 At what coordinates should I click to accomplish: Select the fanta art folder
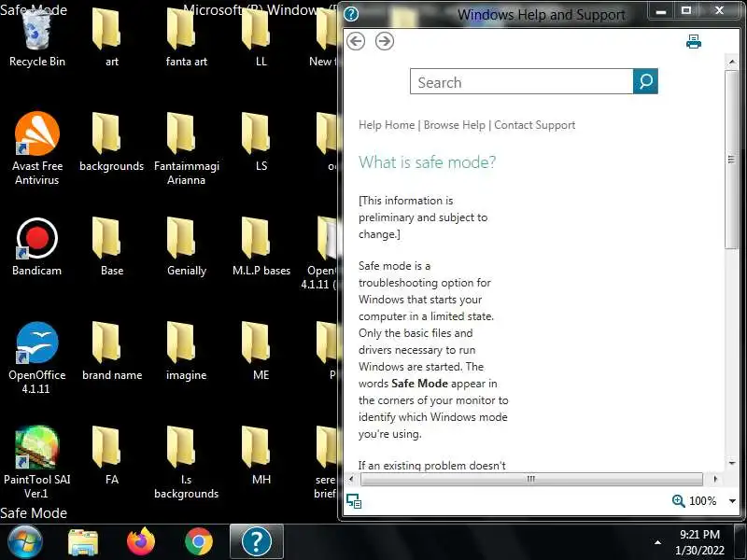coord(186,37)
